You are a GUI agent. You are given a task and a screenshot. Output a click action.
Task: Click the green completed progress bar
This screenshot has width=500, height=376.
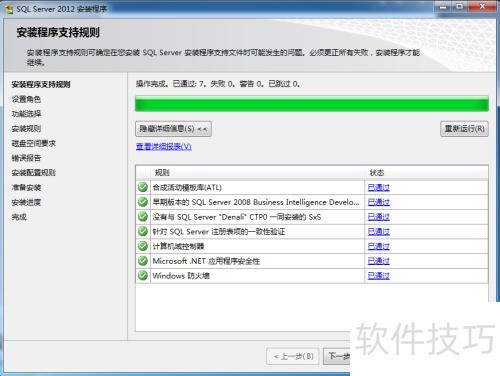pos(312,104)
